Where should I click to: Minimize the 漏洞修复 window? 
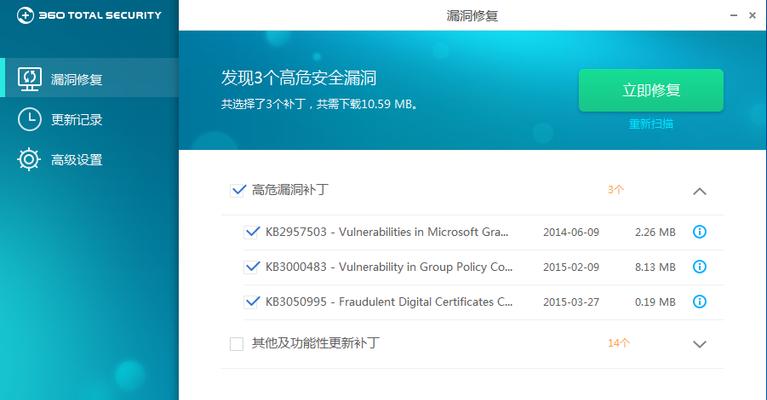click(733, 16)
